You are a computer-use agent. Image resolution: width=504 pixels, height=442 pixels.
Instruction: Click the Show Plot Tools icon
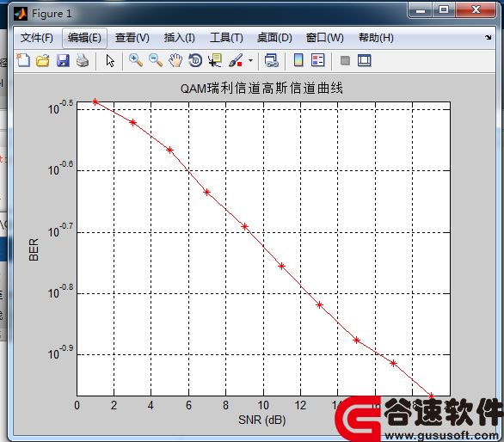point(365,60)
